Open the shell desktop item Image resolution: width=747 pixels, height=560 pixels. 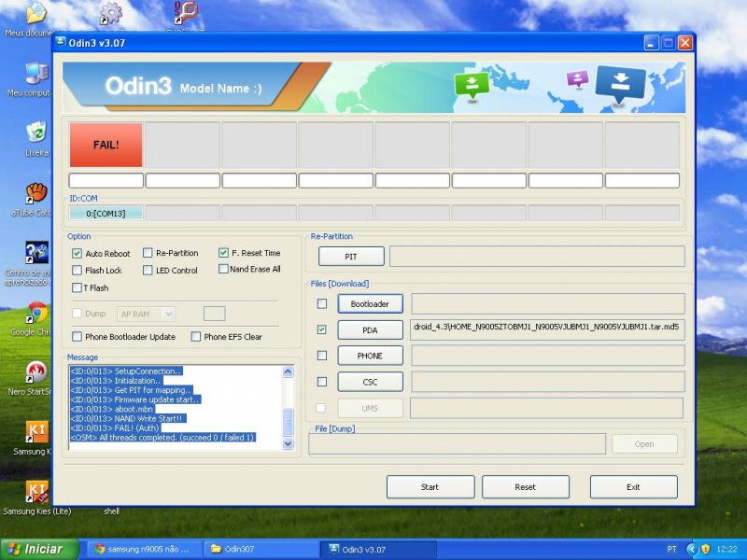click(111, 511)
